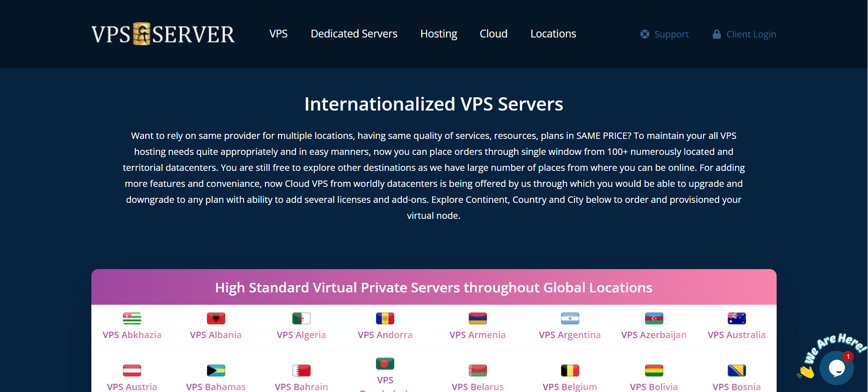Screen dimensions: 868x392
Task: Go to the Cloud menu item
Action: point(493,34)
